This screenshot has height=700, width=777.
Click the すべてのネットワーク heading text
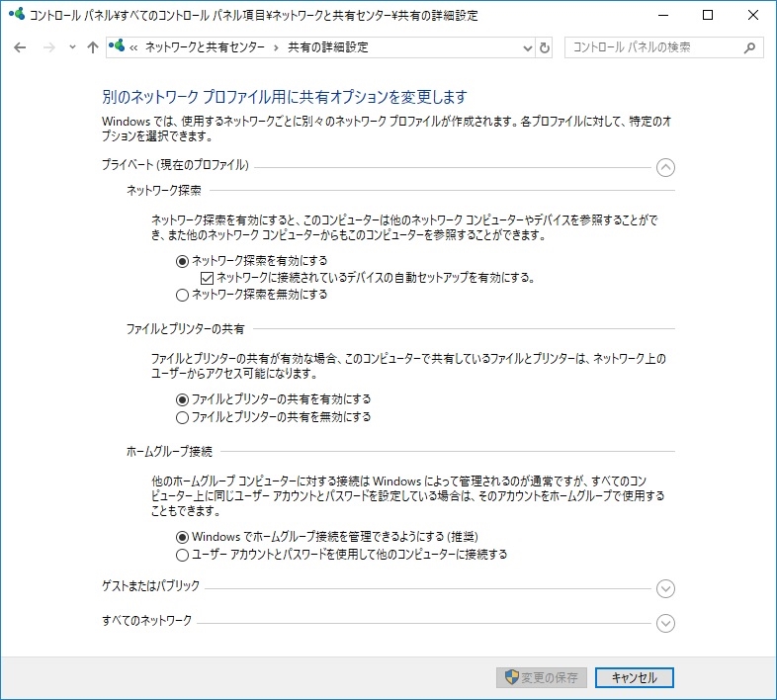[146, 620]
